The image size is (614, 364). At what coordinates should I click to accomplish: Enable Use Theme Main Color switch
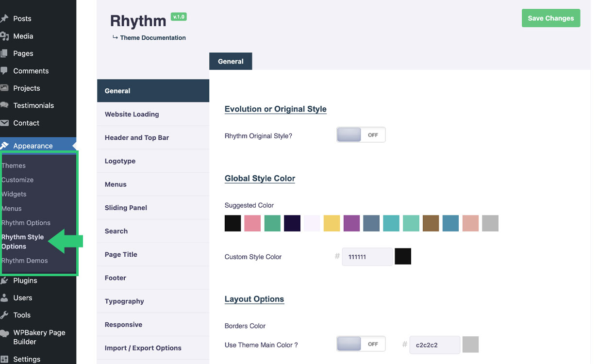point(361,344)
